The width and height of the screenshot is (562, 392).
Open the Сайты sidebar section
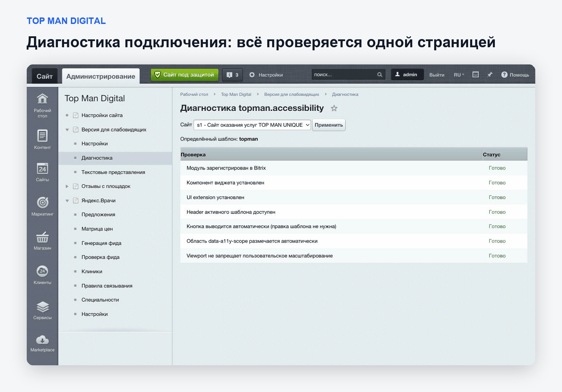pos(42,172)
